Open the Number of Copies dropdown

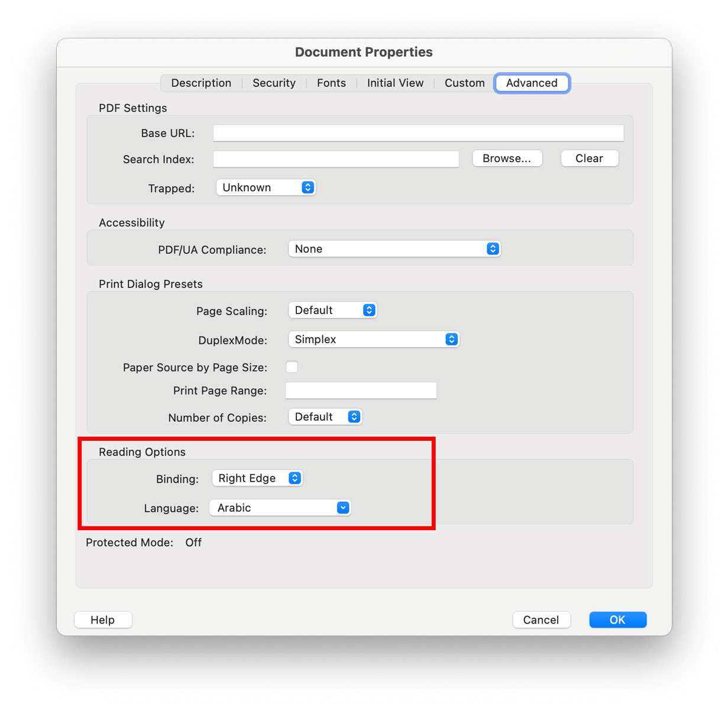pyautogui.click(x=325, y=417)
